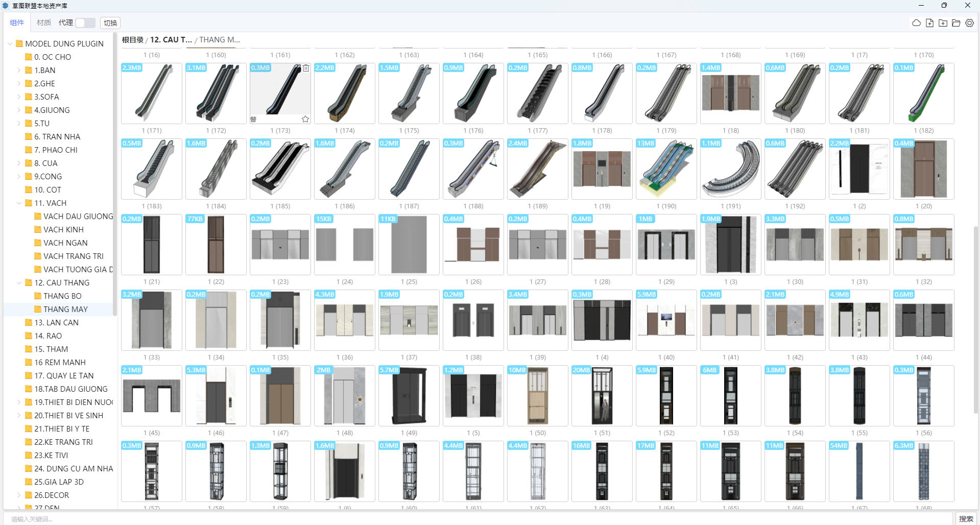This screenshot has height=525, width=980.
Task: Favorite model 1 (173) with star icon
Action: point(305,119)
